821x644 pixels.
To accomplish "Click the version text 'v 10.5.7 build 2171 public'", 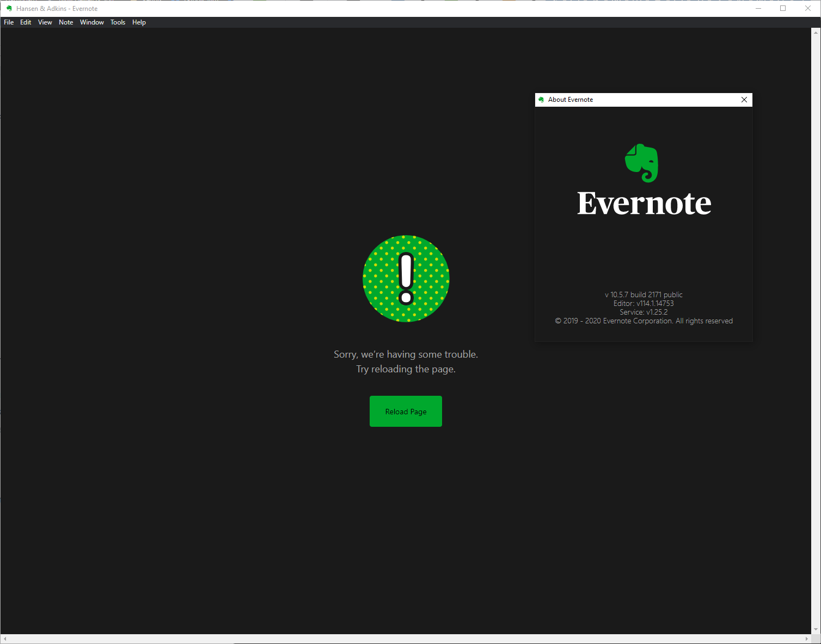I will [x=644, y=295].
